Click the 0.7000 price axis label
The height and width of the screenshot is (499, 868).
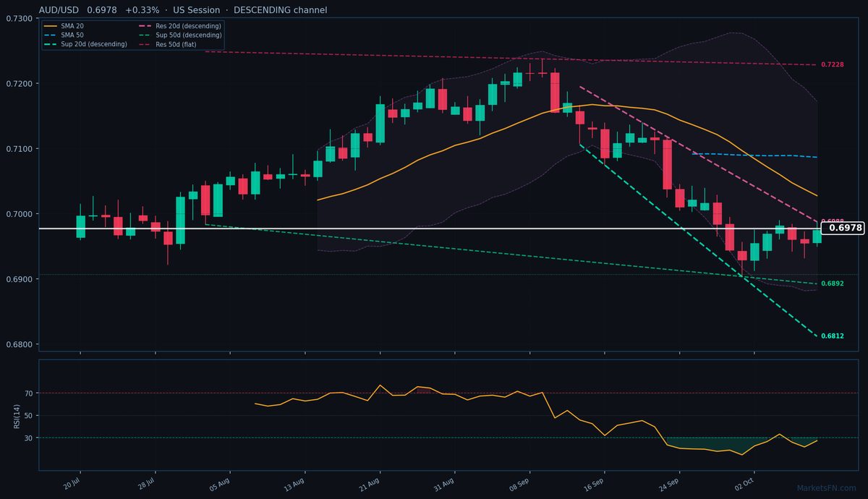[18, 214]
